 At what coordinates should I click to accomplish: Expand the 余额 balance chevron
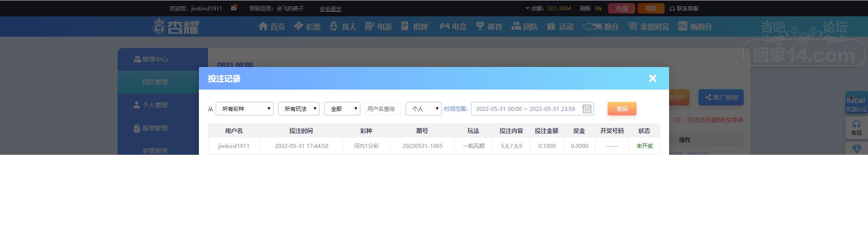(527, 8)
